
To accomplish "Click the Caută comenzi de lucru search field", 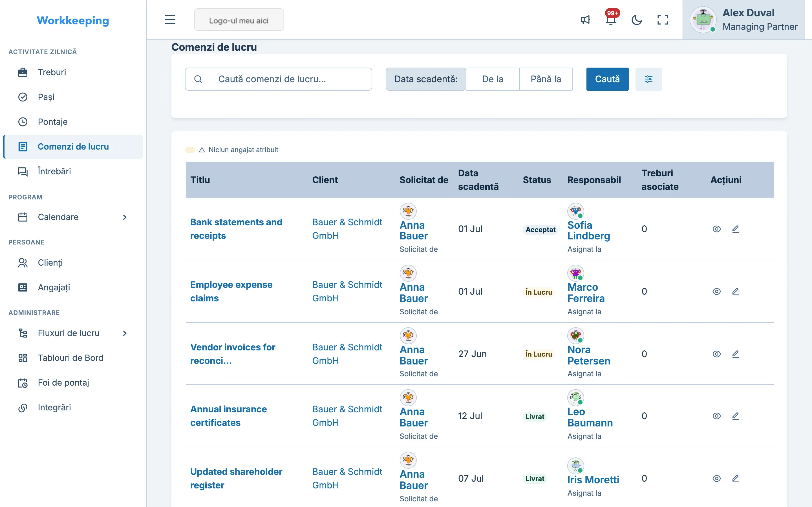I will [278, 79].
